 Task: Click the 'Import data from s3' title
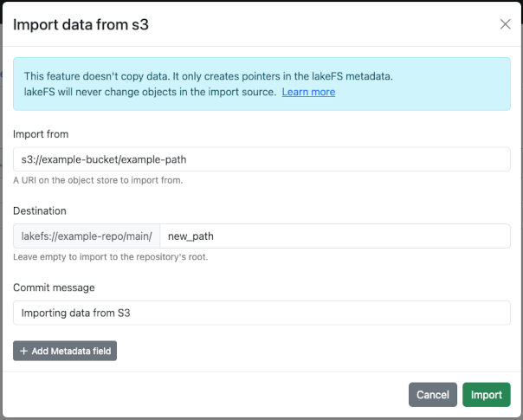[81, 24]
